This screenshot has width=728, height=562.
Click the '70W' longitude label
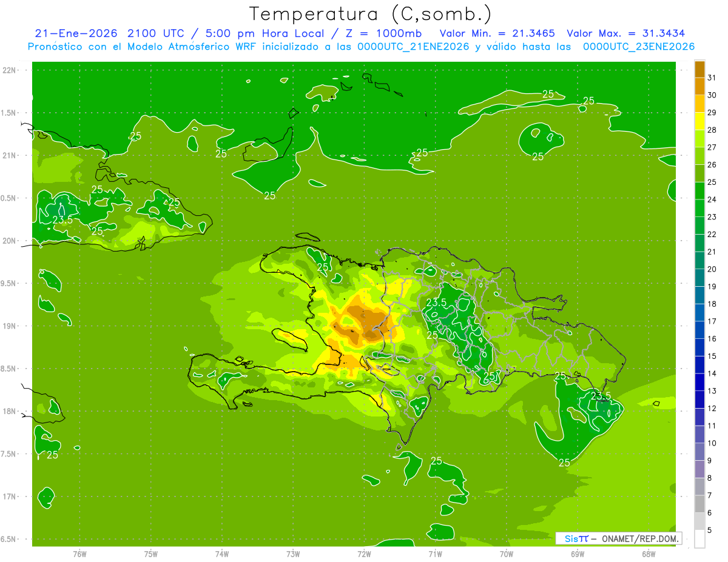[507, 554]
